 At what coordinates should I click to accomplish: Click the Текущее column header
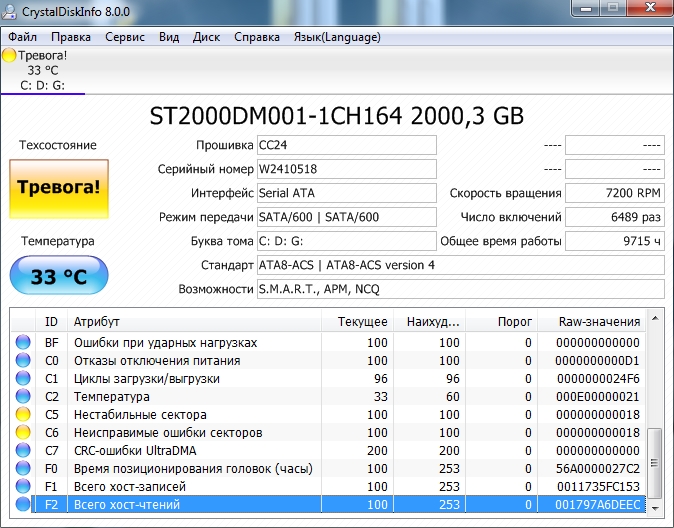357,322
